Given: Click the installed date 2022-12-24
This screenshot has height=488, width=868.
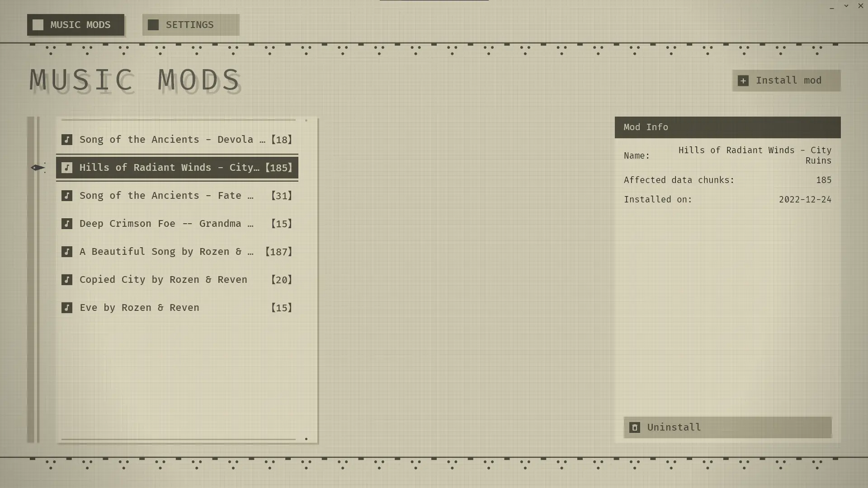Looking at the screenshot, I should [x=805, y=199].
